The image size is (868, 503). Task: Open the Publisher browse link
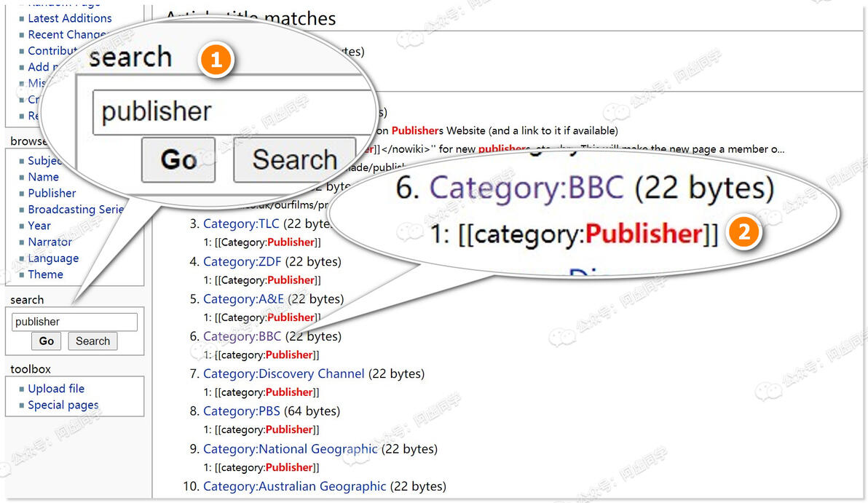coord(52,193)
